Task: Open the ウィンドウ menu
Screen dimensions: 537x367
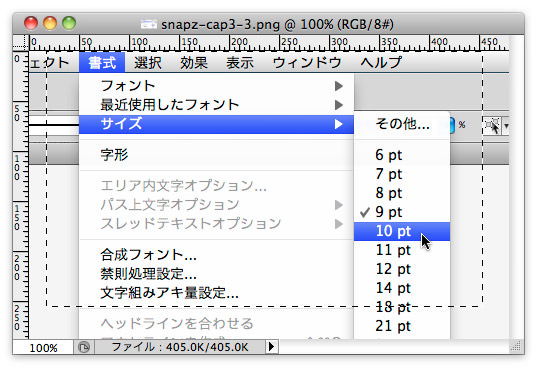Action: point(307,63)
